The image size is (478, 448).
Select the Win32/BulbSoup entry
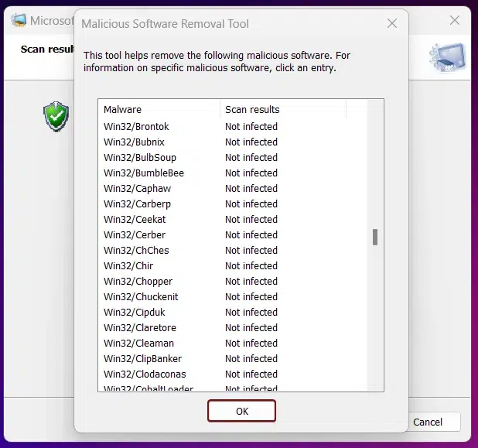[x=140, y=158]
